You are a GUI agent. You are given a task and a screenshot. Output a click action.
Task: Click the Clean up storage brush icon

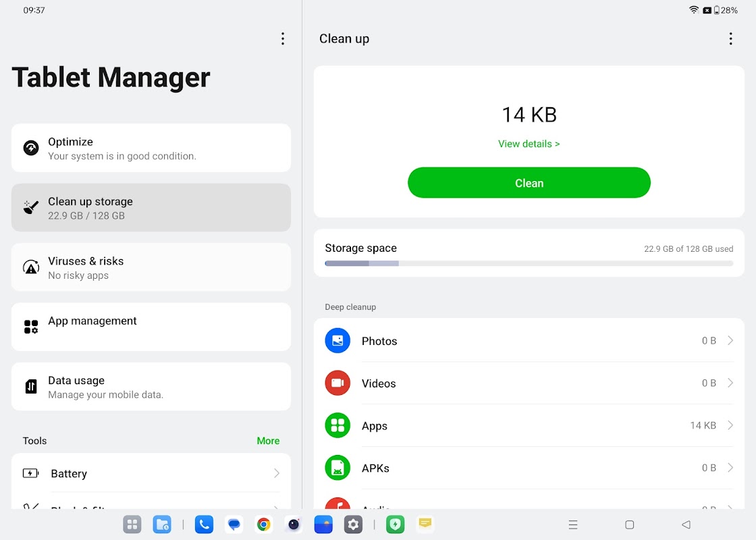tap(30, 207)
